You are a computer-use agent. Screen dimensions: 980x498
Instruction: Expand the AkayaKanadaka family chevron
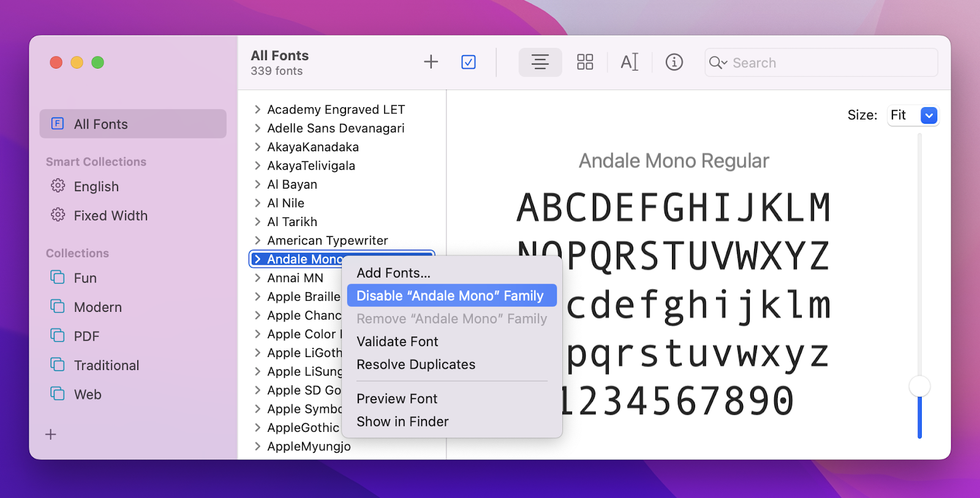pos(257,146)
